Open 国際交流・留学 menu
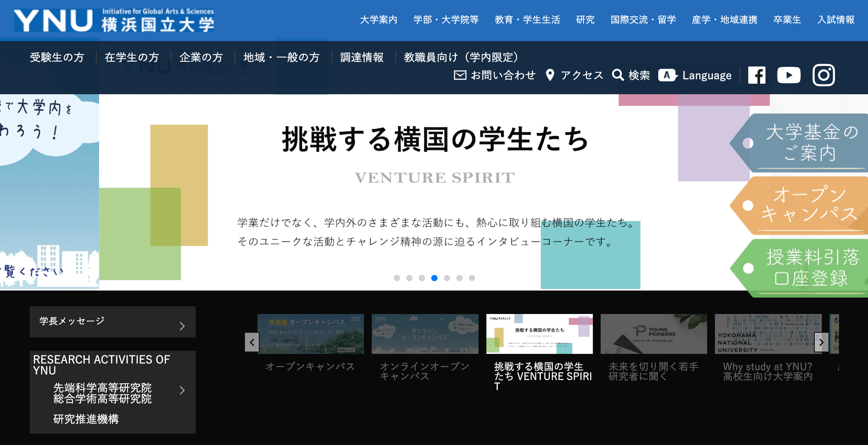Image resolution: width=868 pixels, height=445 pixels. click(643, 20)
